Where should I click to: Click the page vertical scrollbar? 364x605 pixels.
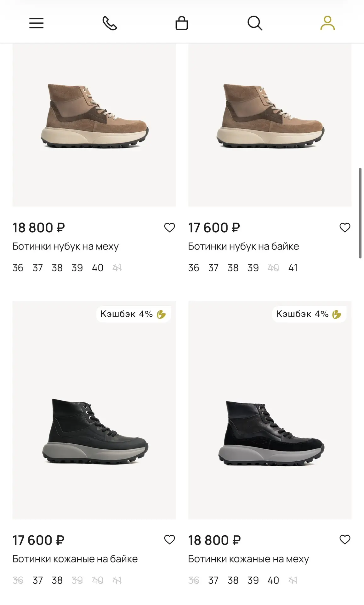click(x=360, y=213)
